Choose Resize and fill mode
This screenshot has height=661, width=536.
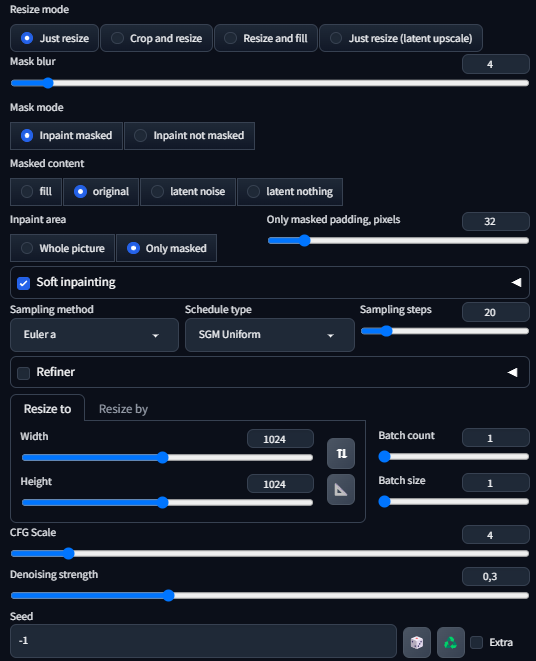click(266, 38)
